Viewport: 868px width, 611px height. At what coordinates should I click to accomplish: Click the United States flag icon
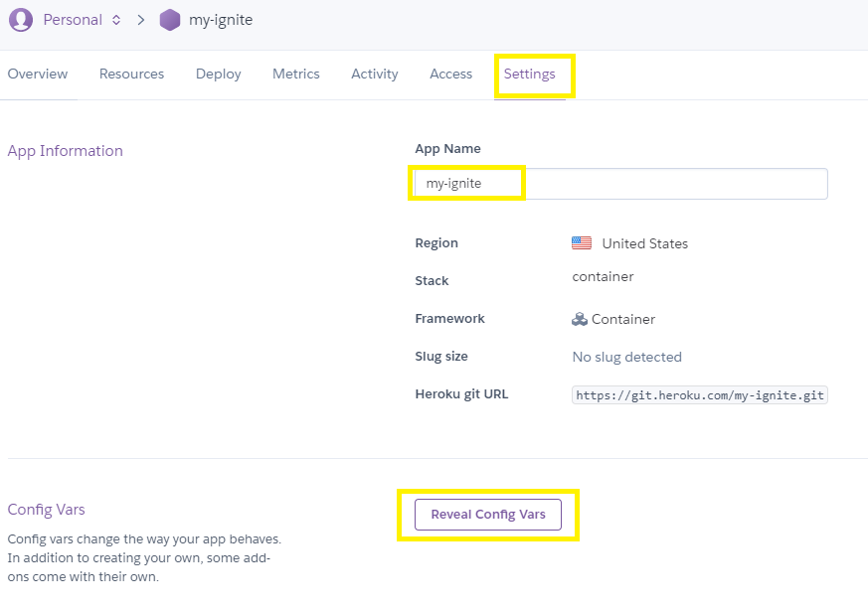582,242
